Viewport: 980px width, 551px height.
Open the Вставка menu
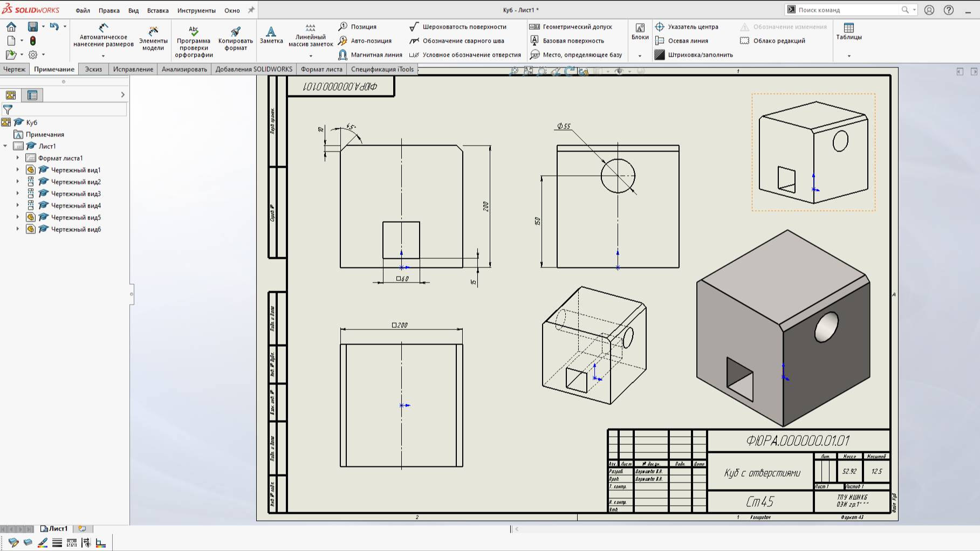(x=157, y=10)
